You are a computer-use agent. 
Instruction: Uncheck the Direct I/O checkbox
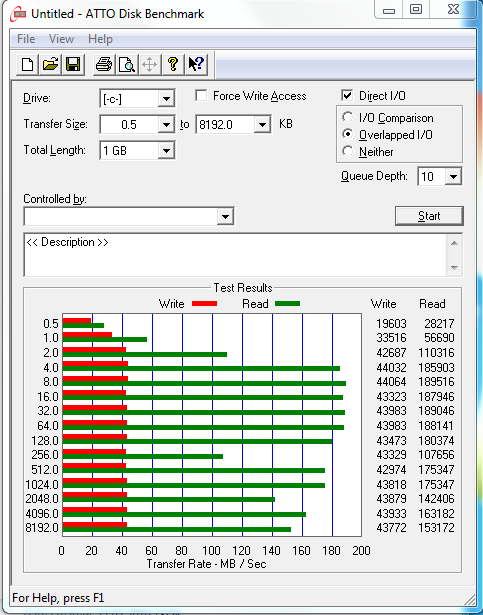[x=347, y=95]
